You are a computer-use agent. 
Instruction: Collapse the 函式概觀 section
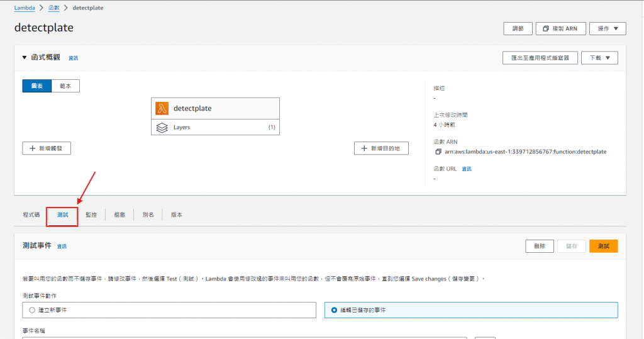pos(25,57)
